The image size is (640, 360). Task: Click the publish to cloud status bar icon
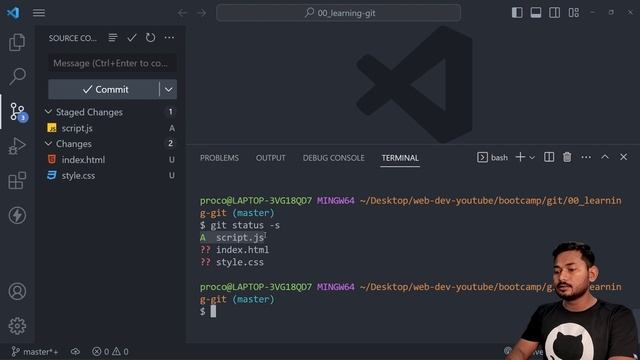tap(75, 351)
